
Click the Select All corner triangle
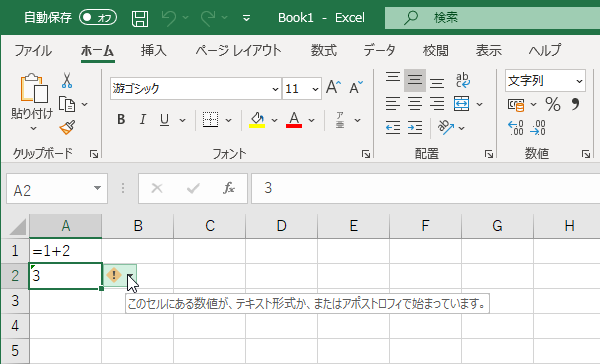(18, 226)
